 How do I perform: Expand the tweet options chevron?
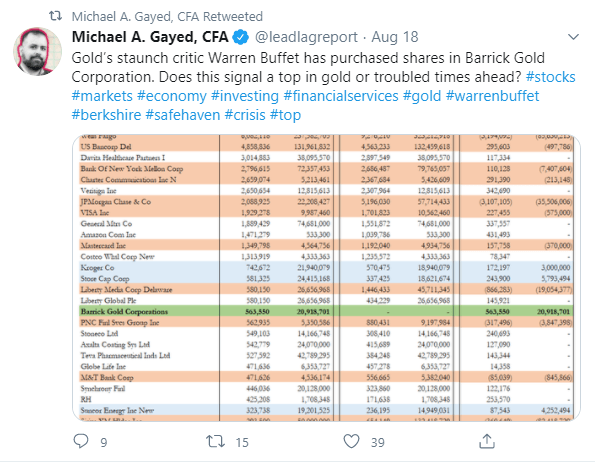point(573,37)
